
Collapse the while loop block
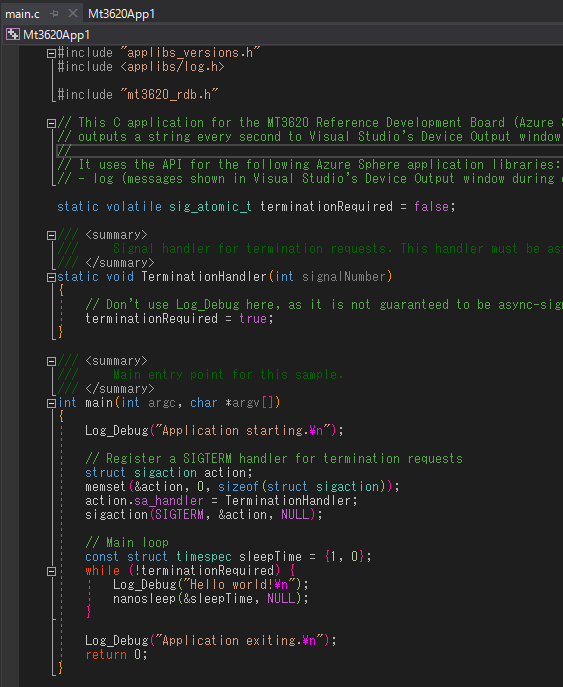pyautogui.click(x=51, y=571)
